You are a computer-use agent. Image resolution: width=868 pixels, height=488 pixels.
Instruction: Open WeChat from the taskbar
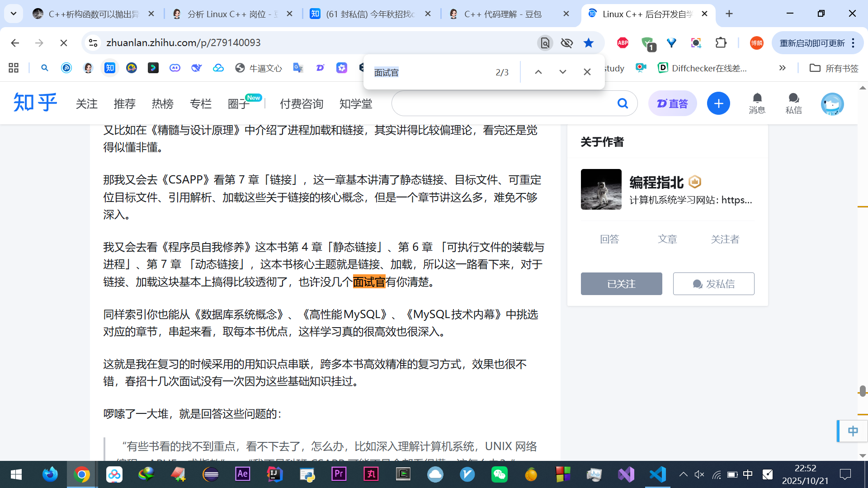coord(500,474)
